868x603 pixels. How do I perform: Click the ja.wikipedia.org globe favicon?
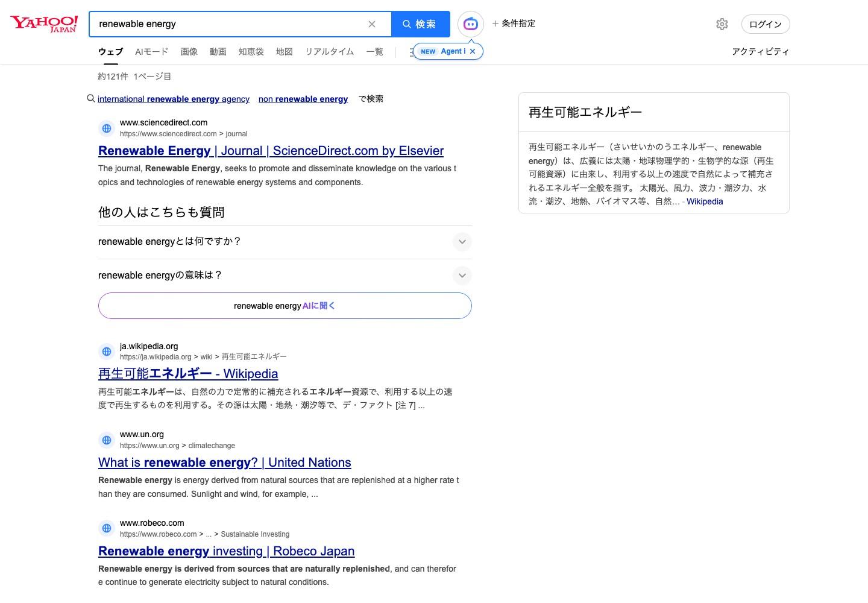(107, 351)
